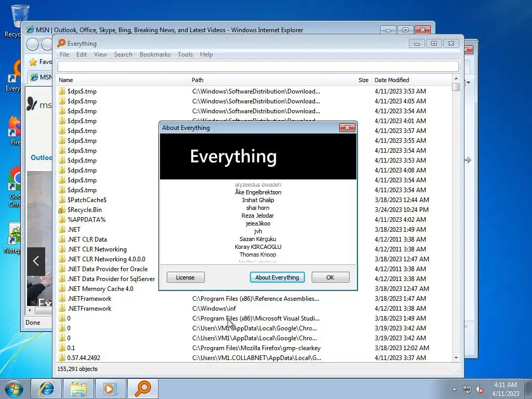Click the IE back navigation button

pos(33,44)
